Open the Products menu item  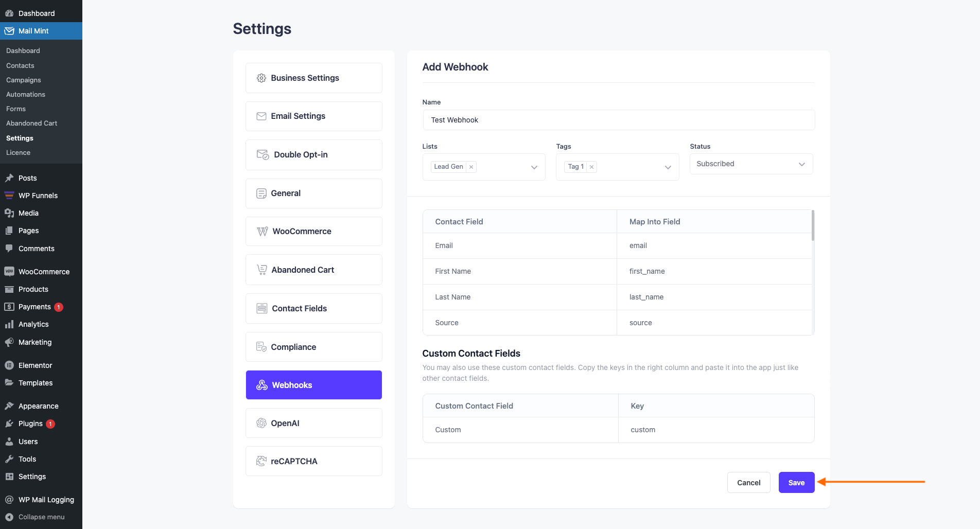click(41, 289)
